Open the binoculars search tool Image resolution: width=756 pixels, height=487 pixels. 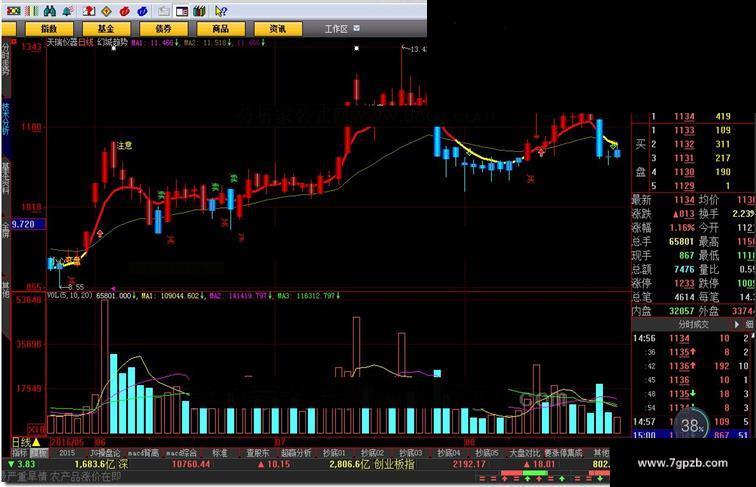coord(49,11)
